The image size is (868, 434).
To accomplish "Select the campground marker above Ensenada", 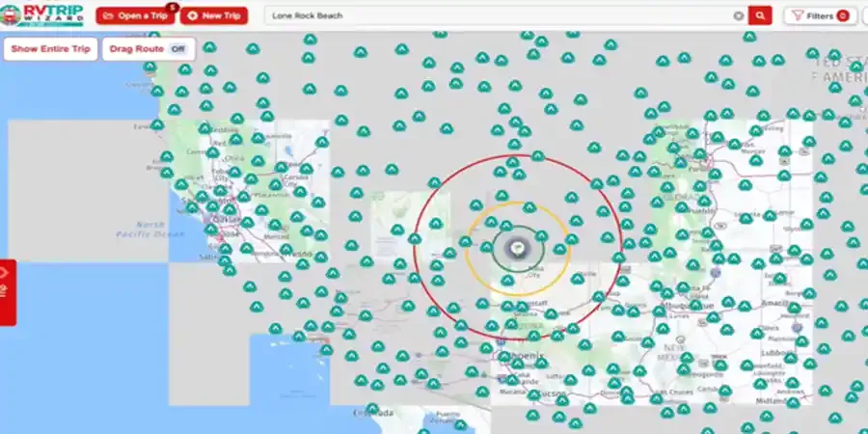I will click(372, 408).
